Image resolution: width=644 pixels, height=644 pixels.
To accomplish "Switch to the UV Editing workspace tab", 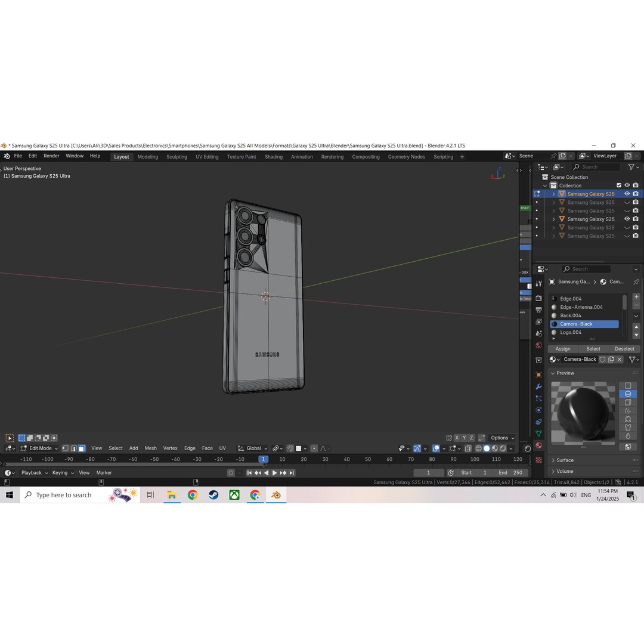I will tap(207, 157).
